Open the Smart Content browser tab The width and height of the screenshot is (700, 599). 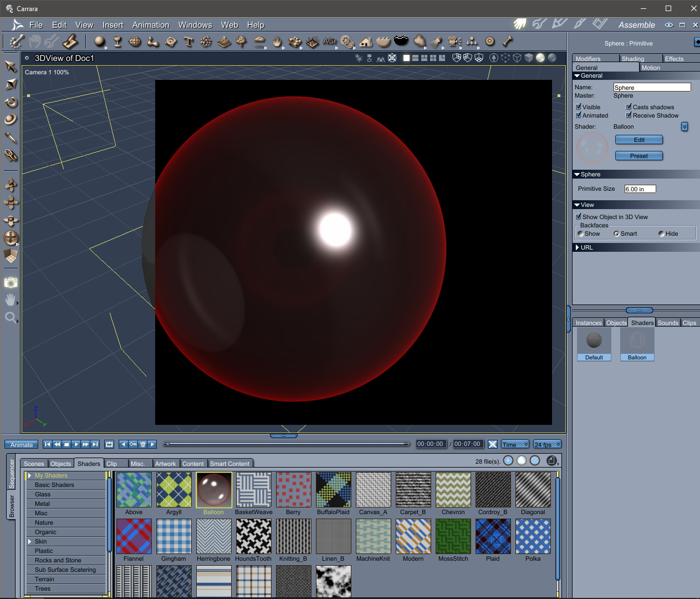[229, 464]
